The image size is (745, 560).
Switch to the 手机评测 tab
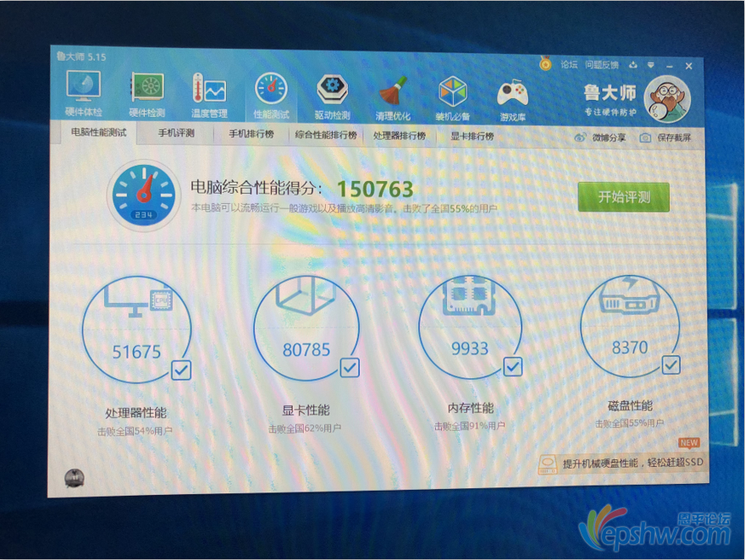click(176, 134)
